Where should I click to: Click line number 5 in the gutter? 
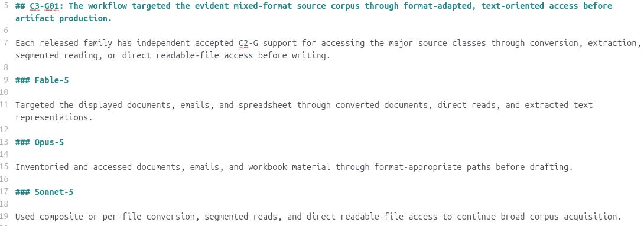click(x=6, y=6)
